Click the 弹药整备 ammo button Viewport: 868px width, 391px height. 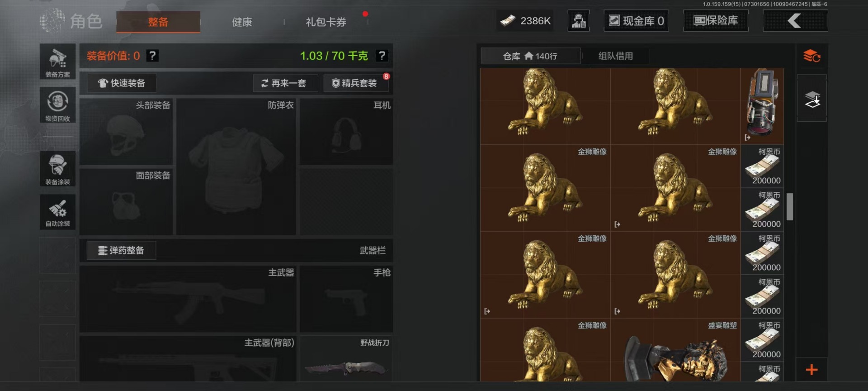[121, 250]
